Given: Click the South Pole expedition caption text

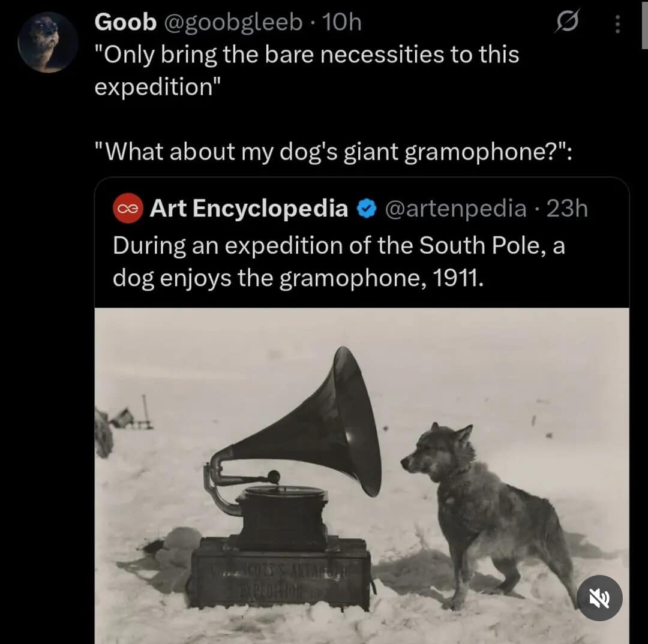Looking at the screenshot, I should 336,261.
